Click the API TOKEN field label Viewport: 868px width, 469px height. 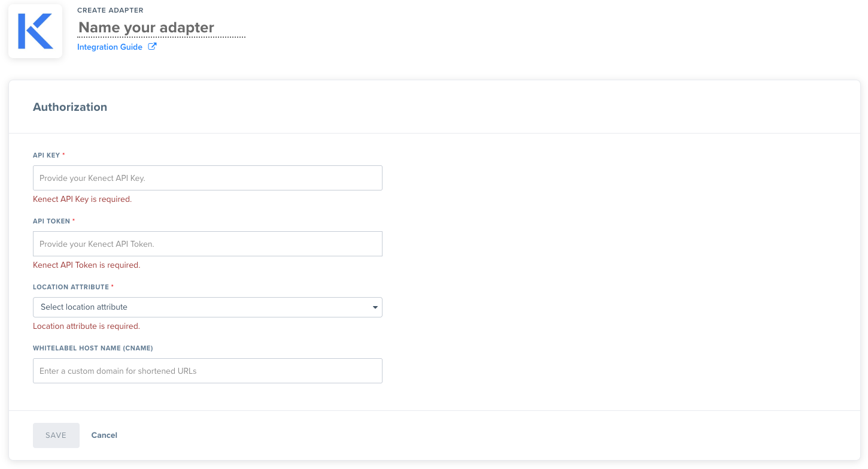tap(51, 221)
